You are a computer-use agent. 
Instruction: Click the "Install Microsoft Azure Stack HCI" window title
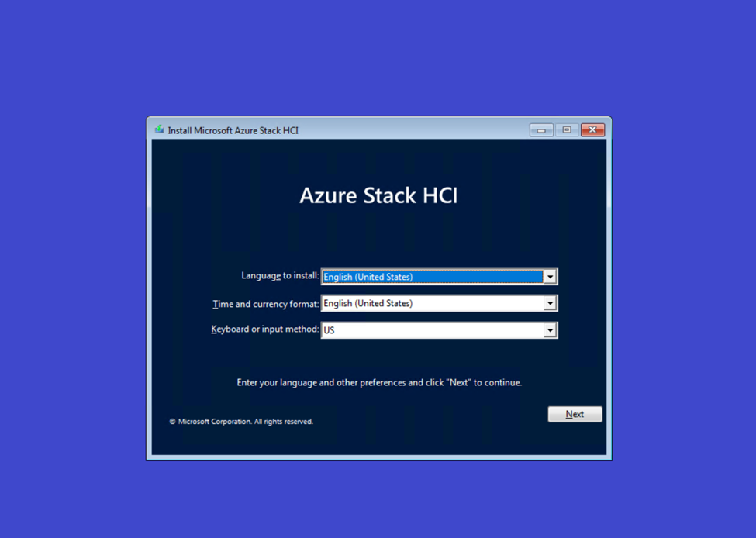point(233,130)
